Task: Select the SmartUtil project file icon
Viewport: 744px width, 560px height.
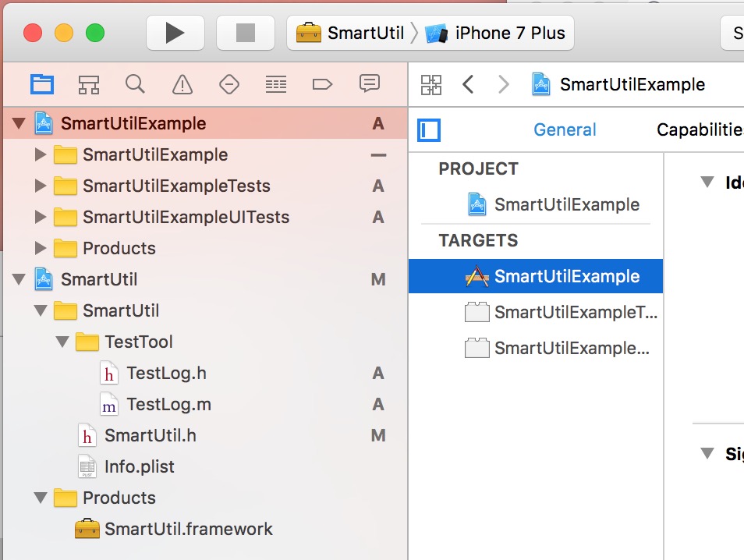Action: pos(44,279)
